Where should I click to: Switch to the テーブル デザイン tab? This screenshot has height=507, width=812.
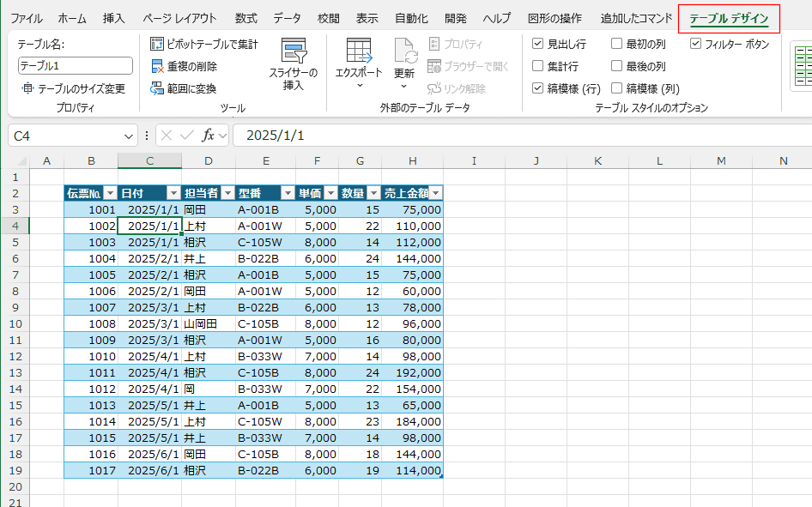point(728,18)
